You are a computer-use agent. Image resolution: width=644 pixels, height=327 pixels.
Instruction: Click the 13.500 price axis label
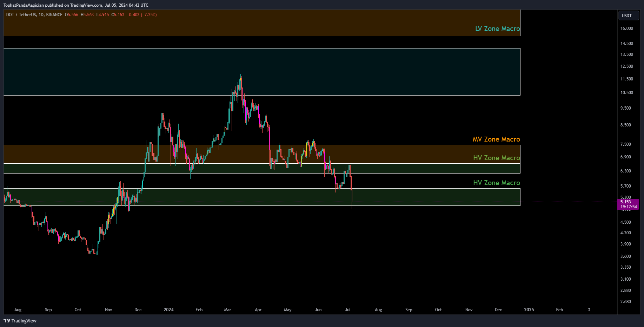(627, 54)
